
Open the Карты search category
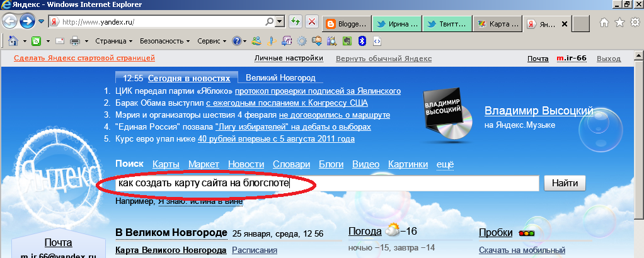166,164
